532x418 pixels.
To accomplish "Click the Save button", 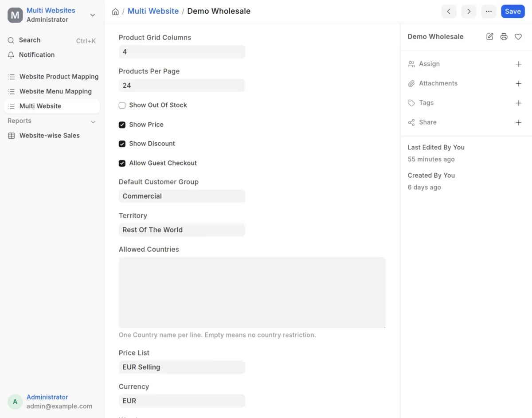I will [x=512, y=12].
